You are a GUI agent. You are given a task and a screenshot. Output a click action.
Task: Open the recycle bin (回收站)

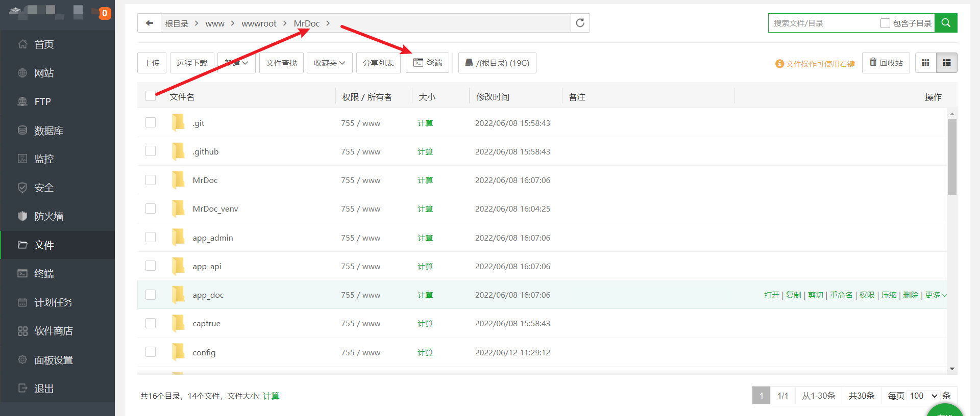886,63
